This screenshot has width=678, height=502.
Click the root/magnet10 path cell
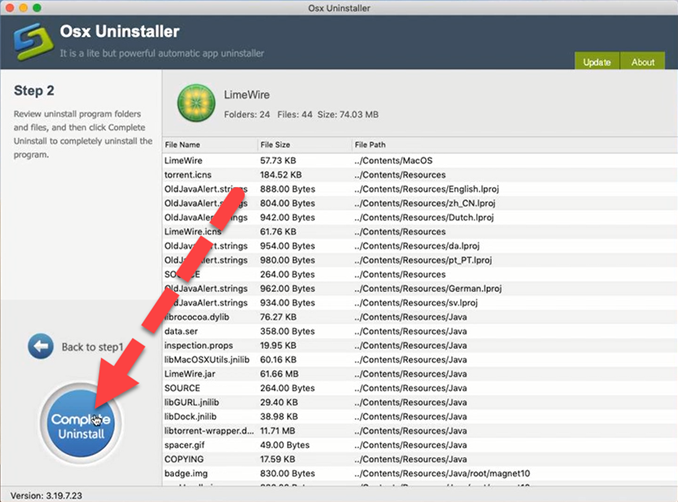point(442,473)
